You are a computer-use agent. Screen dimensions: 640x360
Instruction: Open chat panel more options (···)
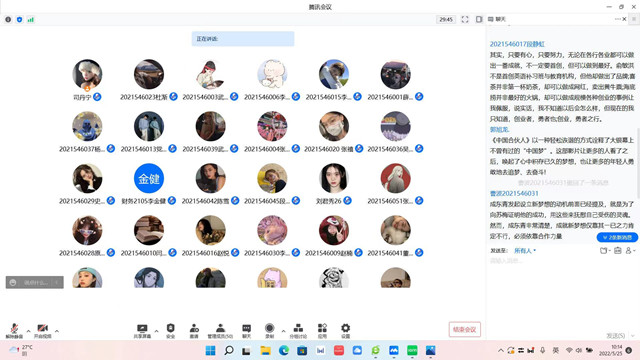(617, 19)
